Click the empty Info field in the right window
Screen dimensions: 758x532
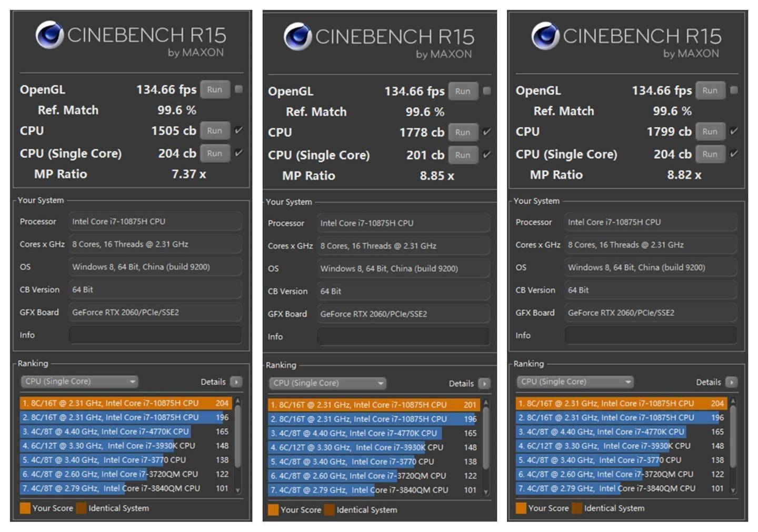coord(651,335)
